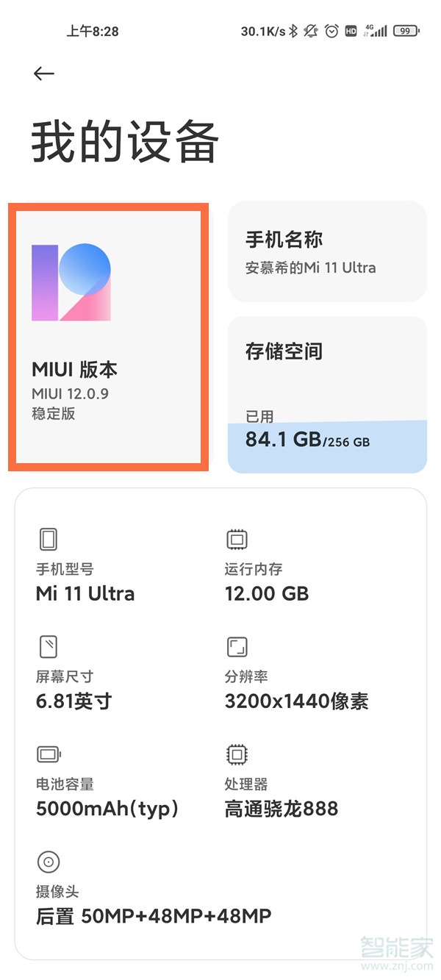Tap the Bluetooth status bar icon

tap(293, 31)
